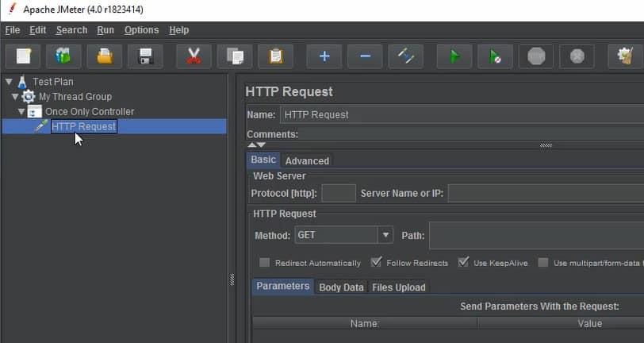Click the HTTP Request pipette icon
The height and width of the screenshot is (343, 644).
tap(40, 126)
